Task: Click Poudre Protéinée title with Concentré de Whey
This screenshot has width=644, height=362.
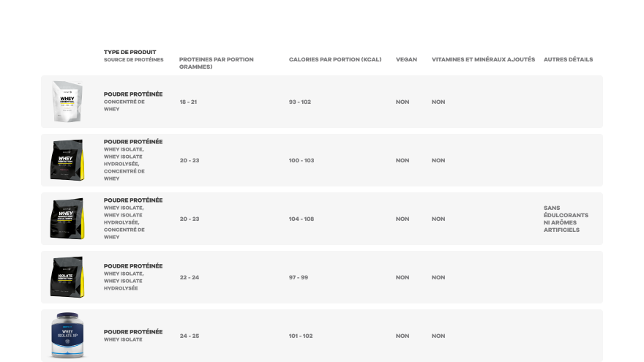Action: (133, 94)
